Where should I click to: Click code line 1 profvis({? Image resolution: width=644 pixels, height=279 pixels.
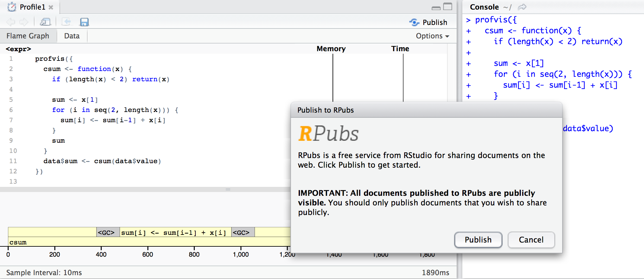pos(54,59)
